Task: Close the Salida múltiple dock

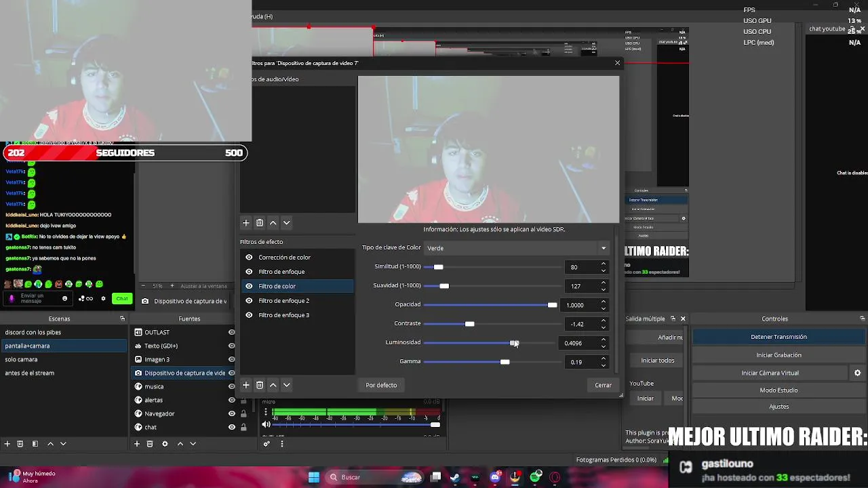Action: coord(683,319)
